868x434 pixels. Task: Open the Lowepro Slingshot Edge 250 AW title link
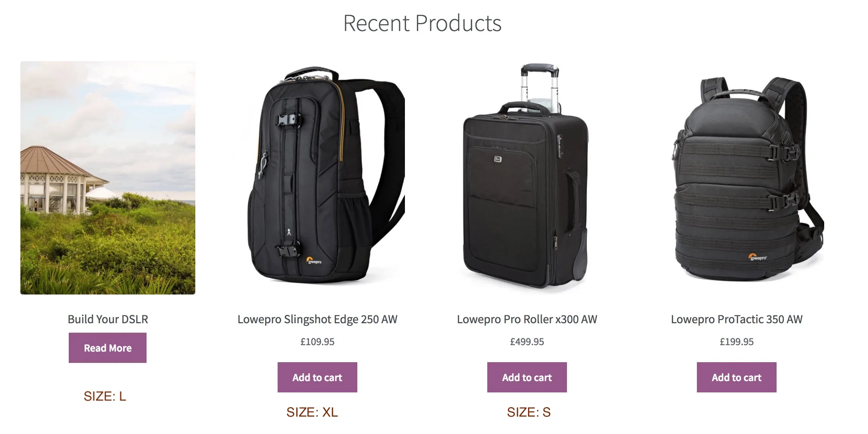point(317,319)
